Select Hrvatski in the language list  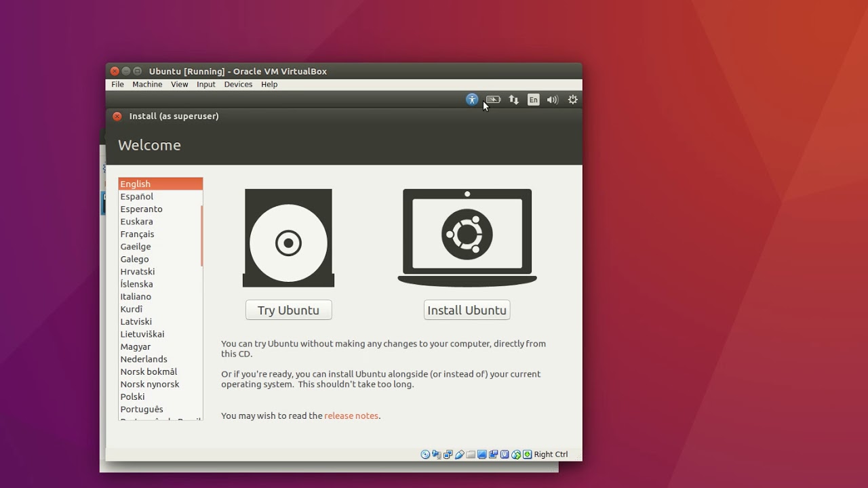[160, 272]
